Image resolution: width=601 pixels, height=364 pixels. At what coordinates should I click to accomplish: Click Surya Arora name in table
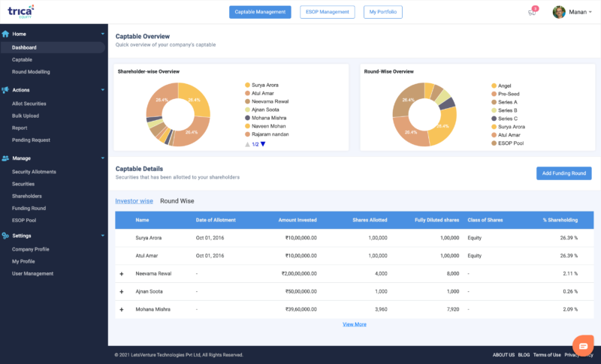coord(149,238)
